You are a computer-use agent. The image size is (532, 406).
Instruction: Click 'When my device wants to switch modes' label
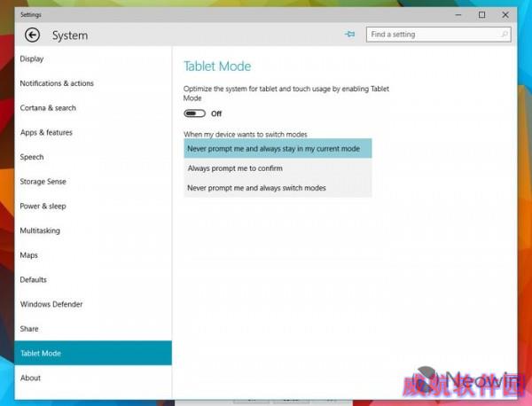pos(246,135)
